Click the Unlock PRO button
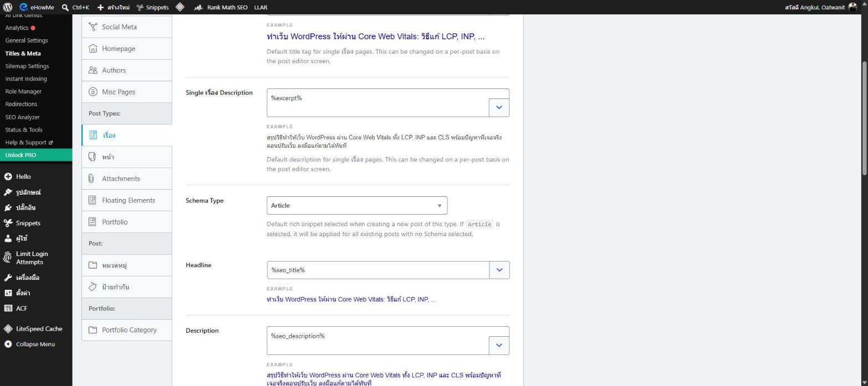 (36, 155)
